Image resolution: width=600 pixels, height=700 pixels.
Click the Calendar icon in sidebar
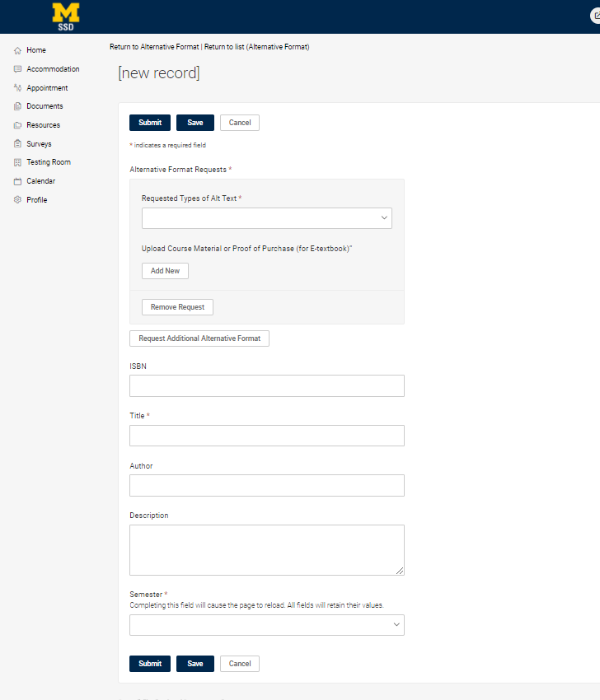pos(16,180)
